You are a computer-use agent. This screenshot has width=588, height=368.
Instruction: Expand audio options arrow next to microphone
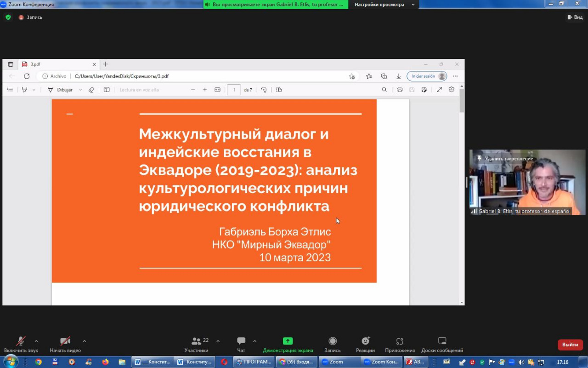tap(36, 341)
